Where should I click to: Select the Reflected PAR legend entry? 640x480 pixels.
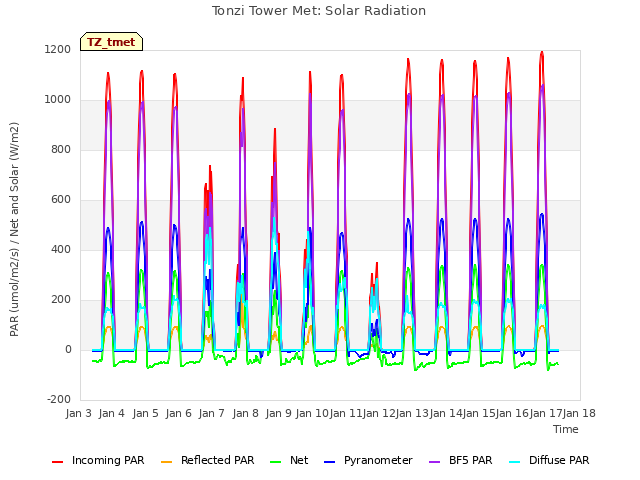(207, 460)
